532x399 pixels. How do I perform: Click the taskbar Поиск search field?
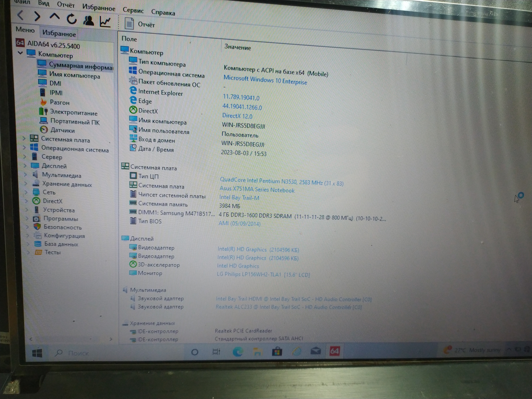pyautogui.click(x=78, y=353)
